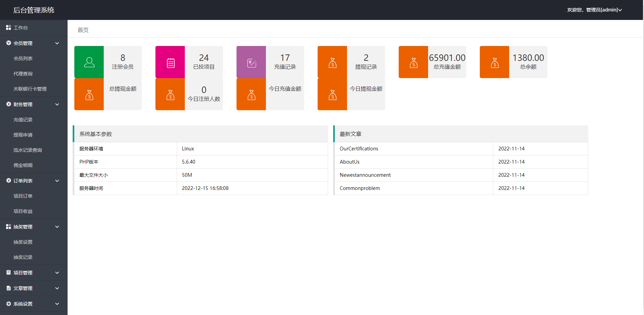Select 充值记录 from sidebar menu
644x315 pixels.
pos(23,120)
